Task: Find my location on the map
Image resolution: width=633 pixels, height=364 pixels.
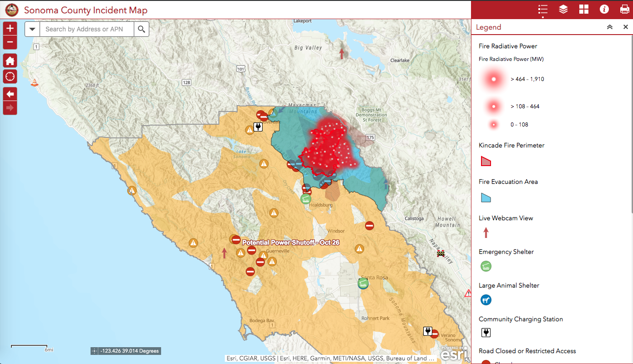Action: coord(10,76)
